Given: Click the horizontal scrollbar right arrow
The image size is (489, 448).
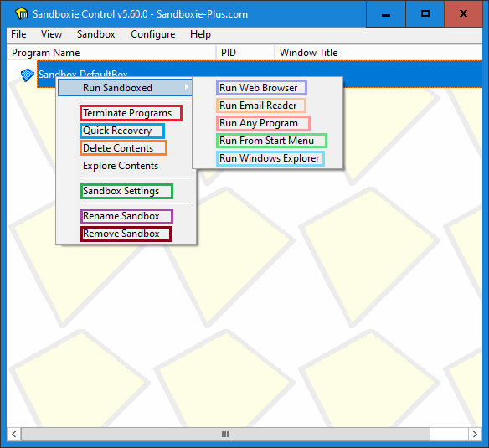Looking at the screenshot, I should pos(475,434).
